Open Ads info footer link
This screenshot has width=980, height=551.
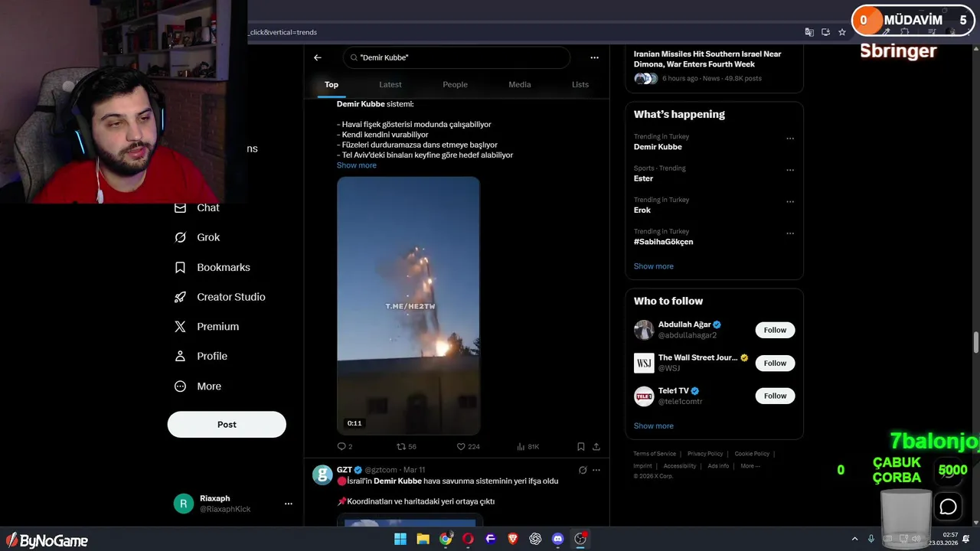click(x=718, y=465)
